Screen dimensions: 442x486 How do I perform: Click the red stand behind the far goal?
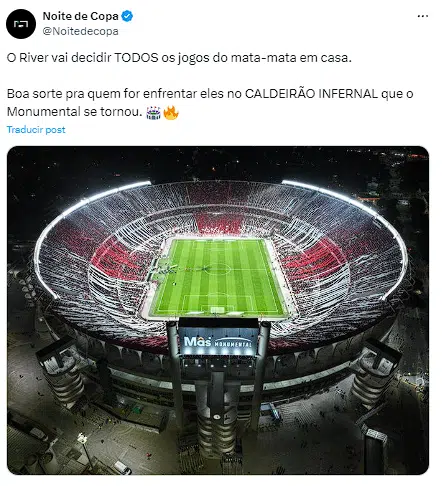tap(218, 224)
